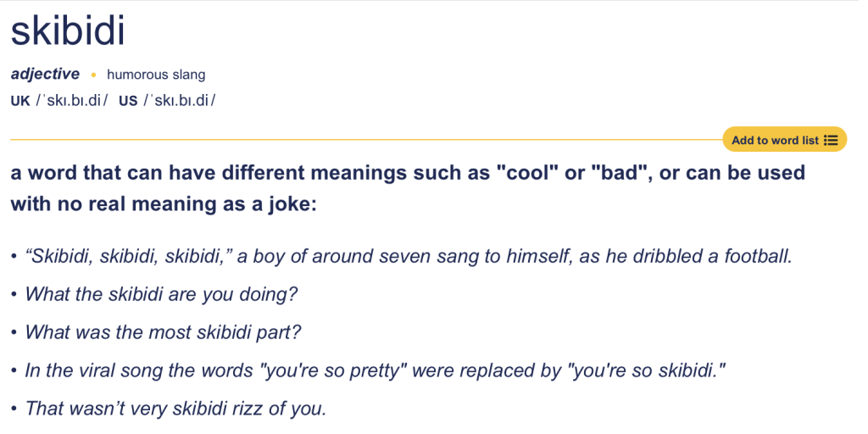The height and width of the screenshot is (434, 868).
Task: Click the example about dribbling a football
Action: (409, 256)
